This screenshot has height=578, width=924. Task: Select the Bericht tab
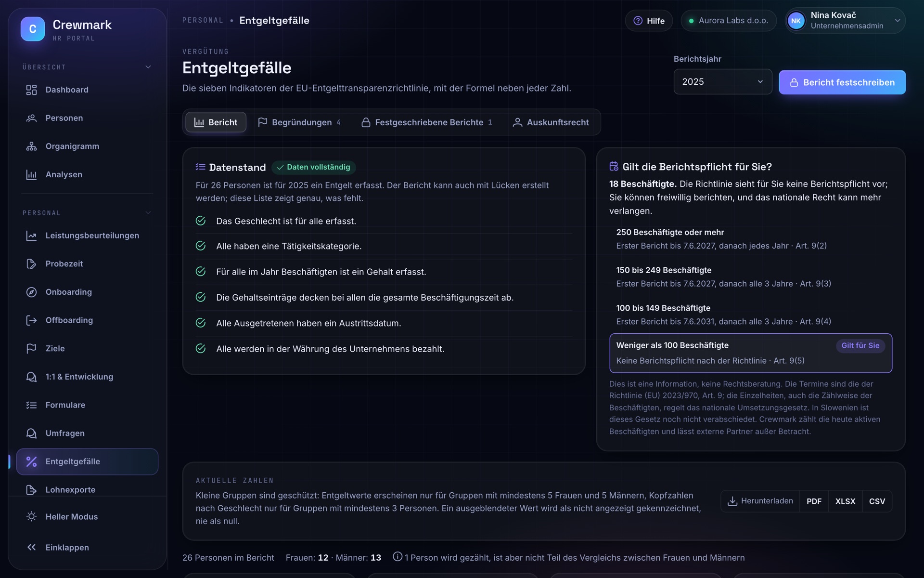[x=216, y=122]
